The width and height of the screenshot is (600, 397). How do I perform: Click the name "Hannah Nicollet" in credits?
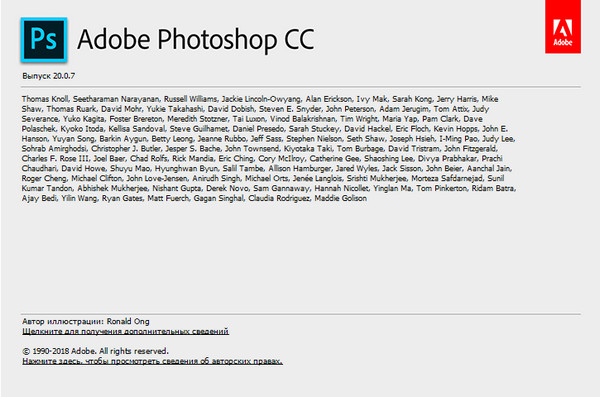341,188
